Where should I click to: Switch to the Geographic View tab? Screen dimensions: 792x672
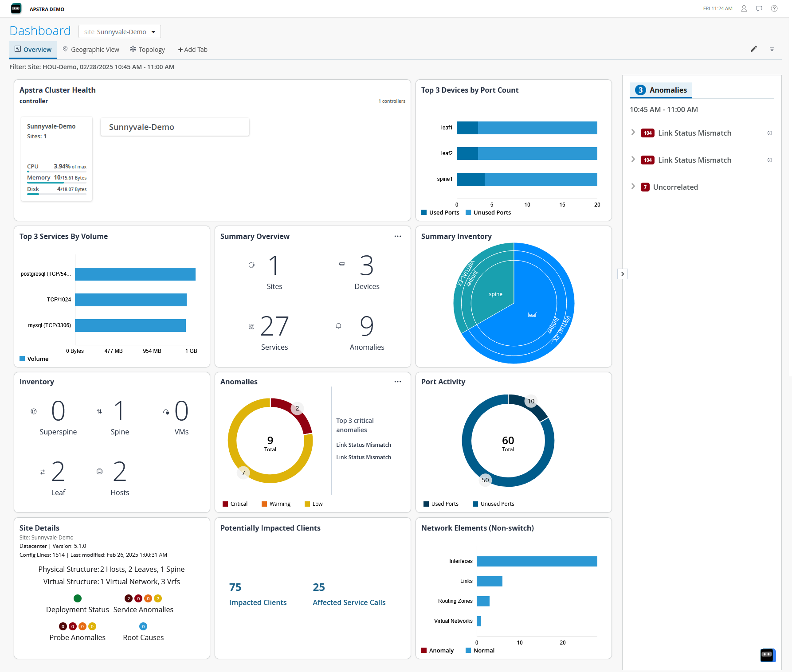tap(91, 49)
